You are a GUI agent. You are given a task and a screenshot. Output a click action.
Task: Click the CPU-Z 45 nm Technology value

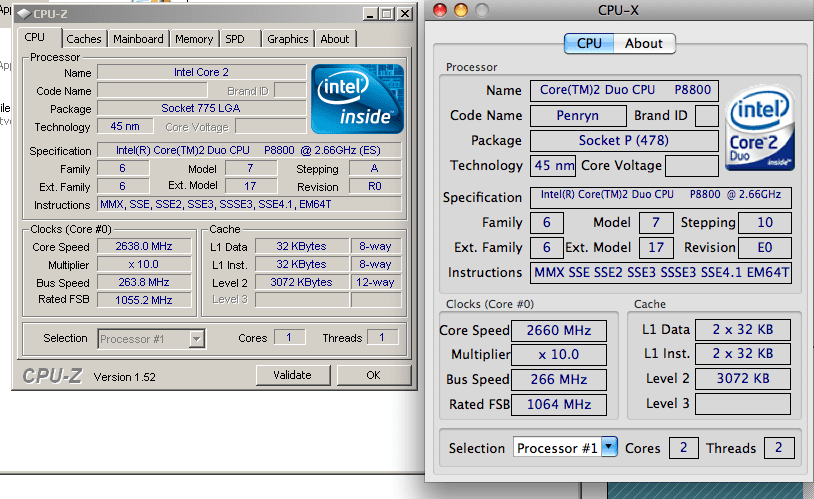125,126
